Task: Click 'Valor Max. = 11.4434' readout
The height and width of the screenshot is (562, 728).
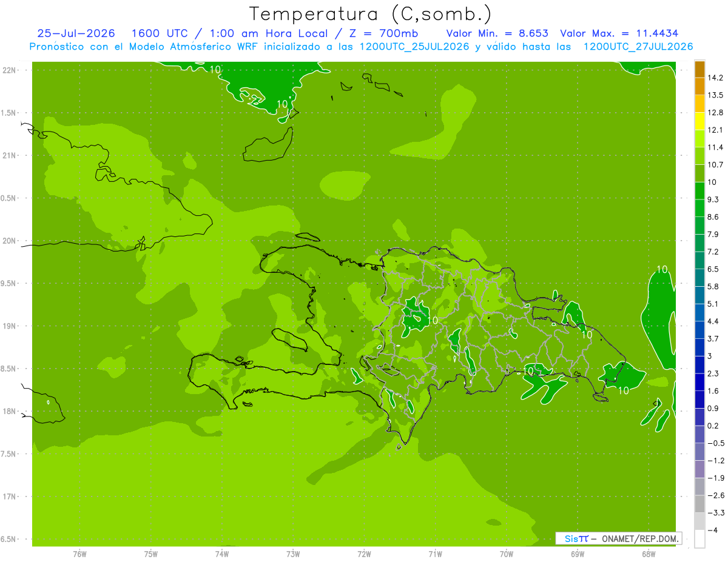Action: click(x=619, y=33)
